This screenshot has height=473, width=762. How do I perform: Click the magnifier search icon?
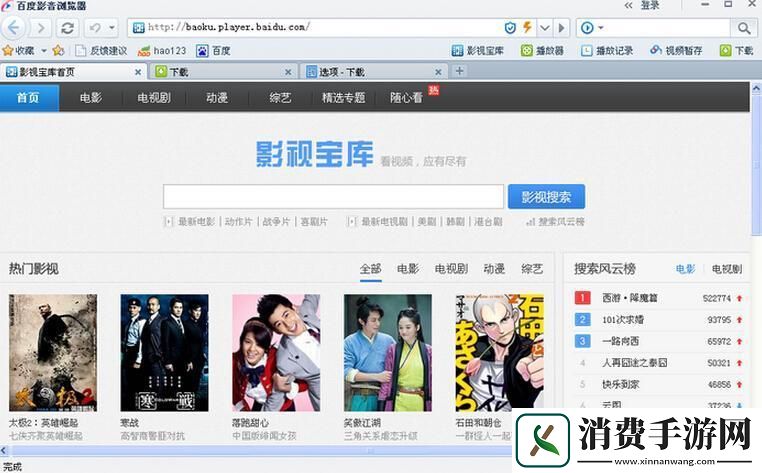(x=743, y=28)
